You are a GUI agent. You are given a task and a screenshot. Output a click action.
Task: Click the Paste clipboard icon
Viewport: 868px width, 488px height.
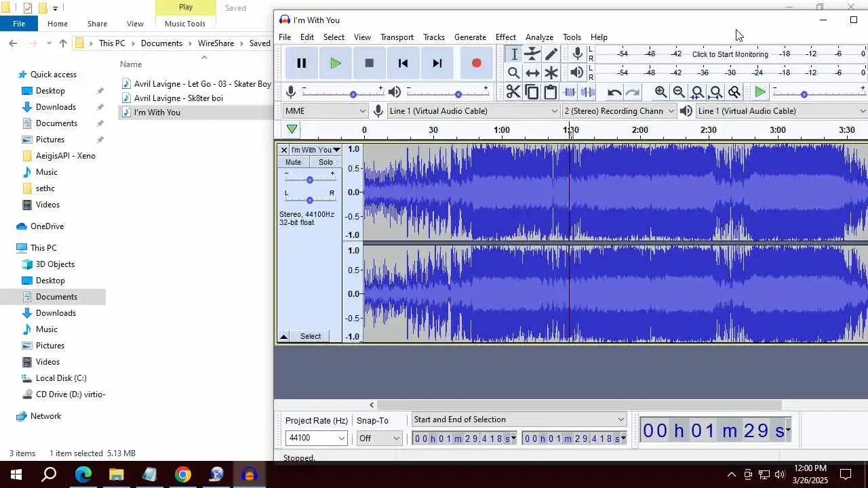click(550, 92)
